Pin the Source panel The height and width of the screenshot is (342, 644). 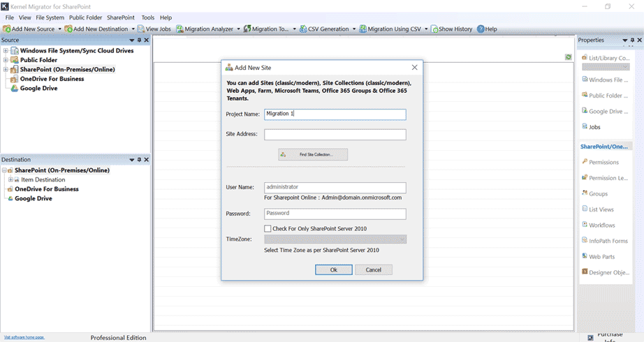139,40
